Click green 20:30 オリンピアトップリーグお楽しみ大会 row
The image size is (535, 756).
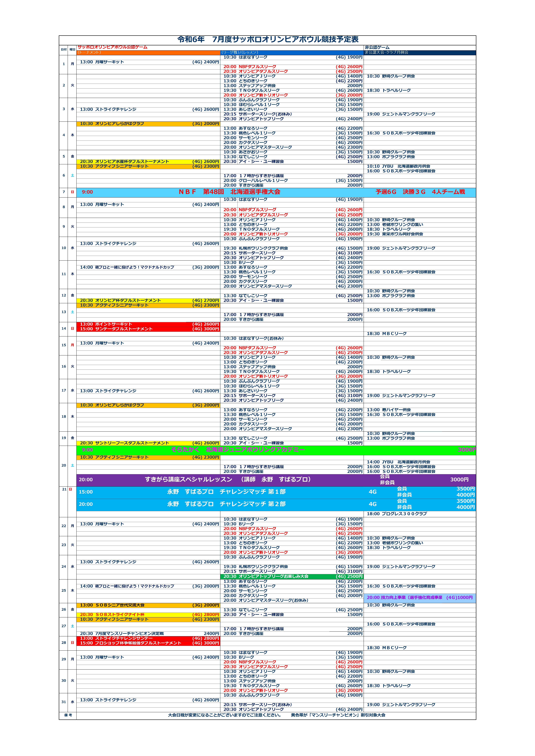pos(292,577)
